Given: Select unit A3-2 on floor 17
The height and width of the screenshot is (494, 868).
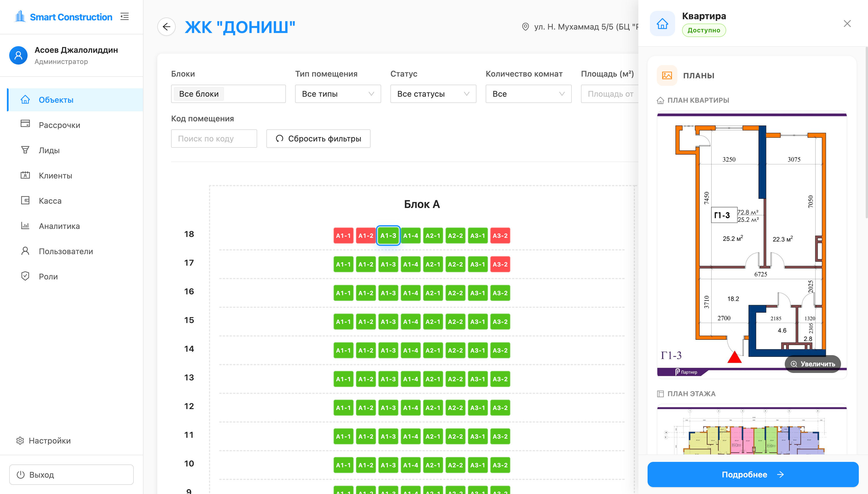Looking at the screenshot, I should (x=500, y=264).
